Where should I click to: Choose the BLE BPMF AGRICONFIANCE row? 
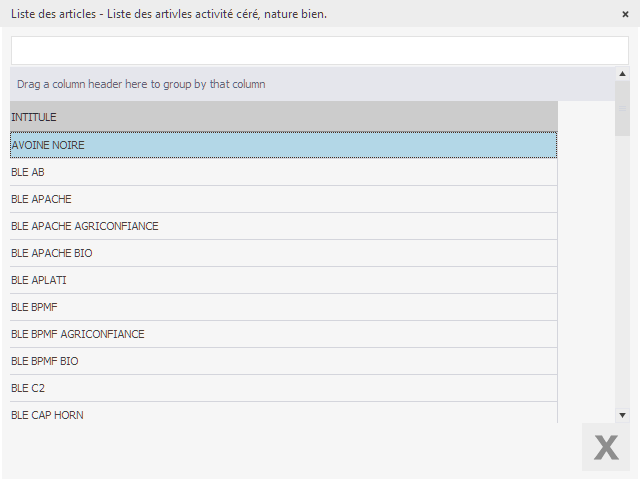click(x=283, y=334)
